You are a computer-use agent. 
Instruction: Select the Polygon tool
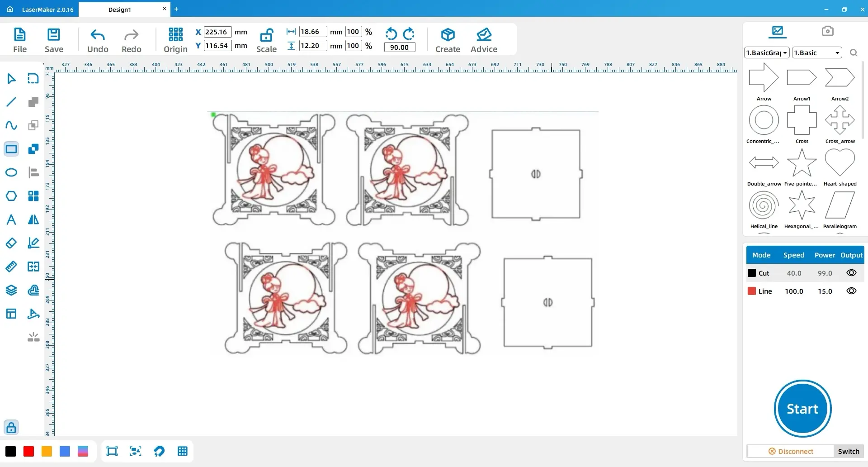[11, 196]
